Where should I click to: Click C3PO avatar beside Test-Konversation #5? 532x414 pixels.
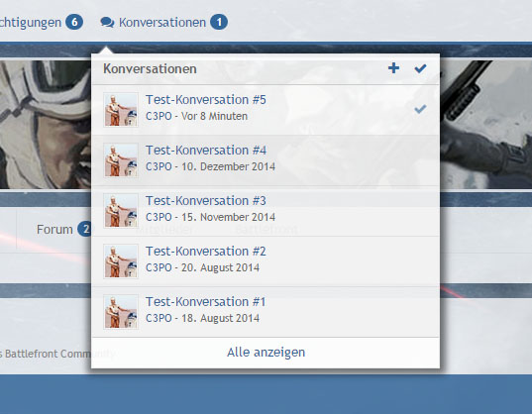tap(121, 110)
